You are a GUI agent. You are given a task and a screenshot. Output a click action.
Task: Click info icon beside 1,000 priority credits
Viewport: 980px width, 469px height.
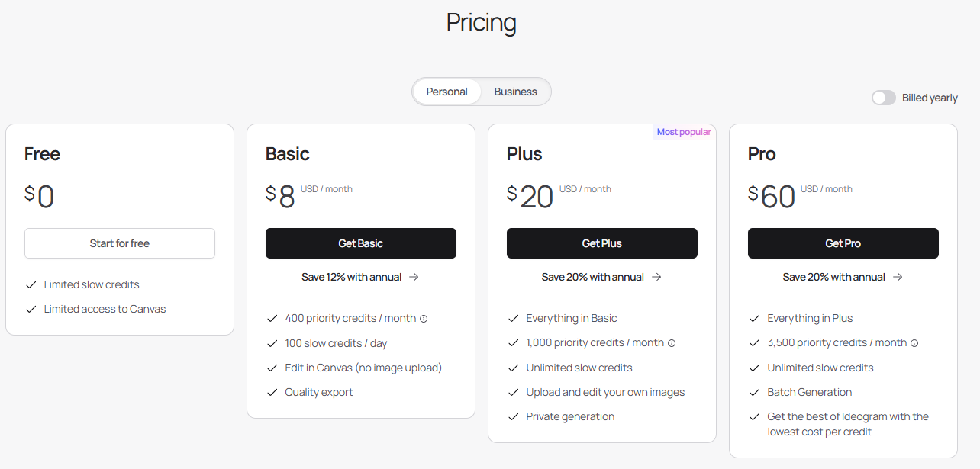pos(672,343)
